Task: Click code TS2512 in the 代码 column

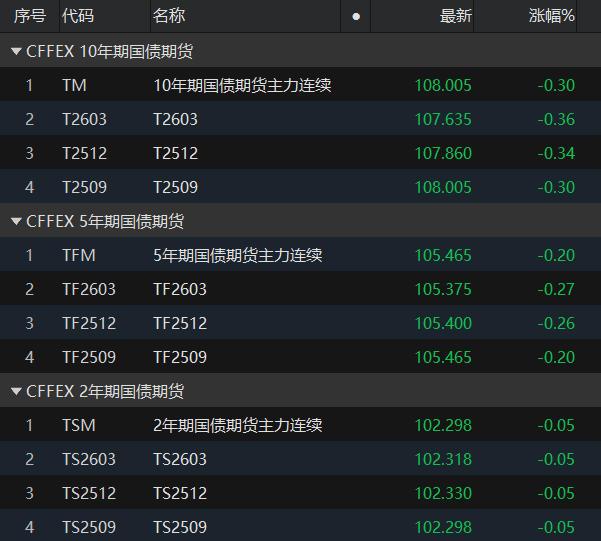Action: tap(89, 493)
